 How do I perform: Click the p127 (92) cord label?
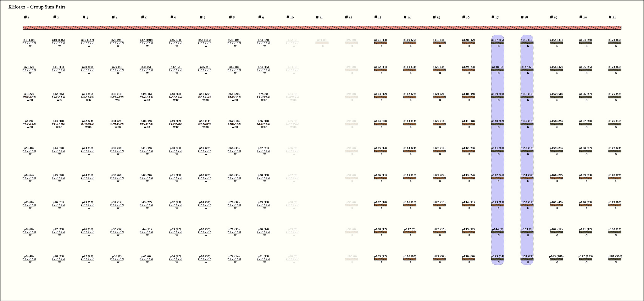pyautogui.click(x=439, y=256)
